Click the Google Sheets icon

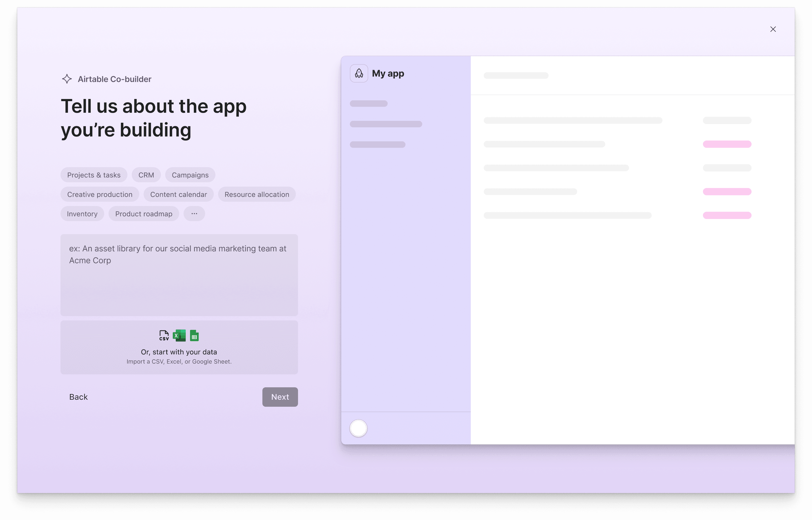tap(194, 335)
